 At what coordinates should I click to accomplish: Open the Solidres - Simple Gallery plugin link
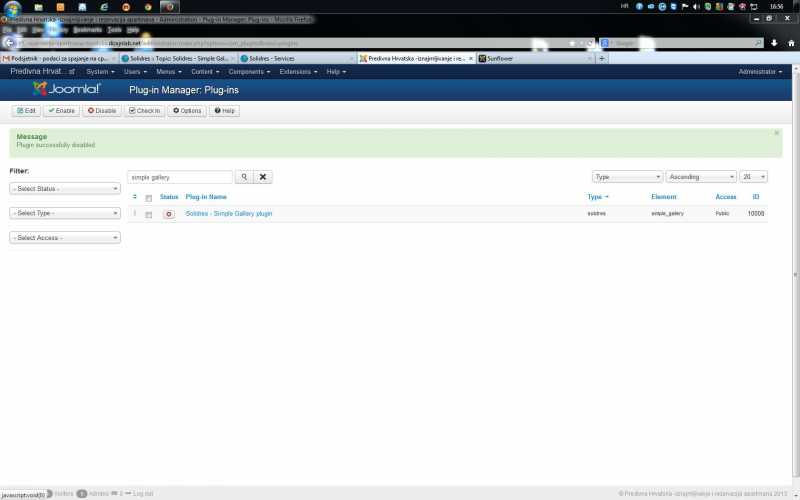pyautogui.click(x=229, y=214)
